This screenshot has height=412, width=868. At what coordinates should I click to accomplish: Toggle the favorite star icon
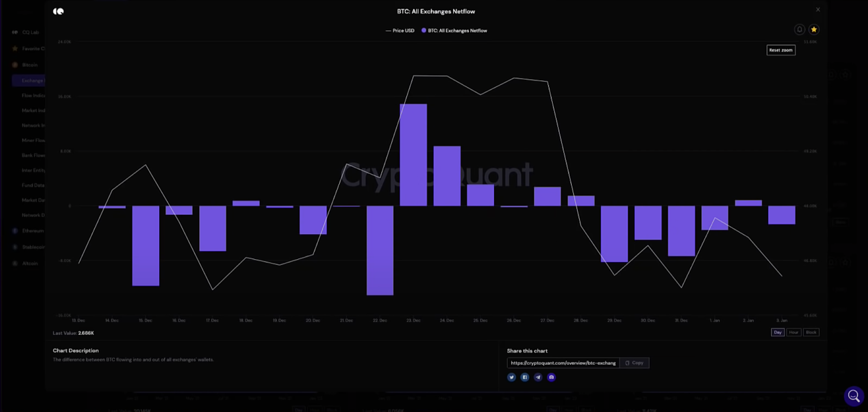814,29
